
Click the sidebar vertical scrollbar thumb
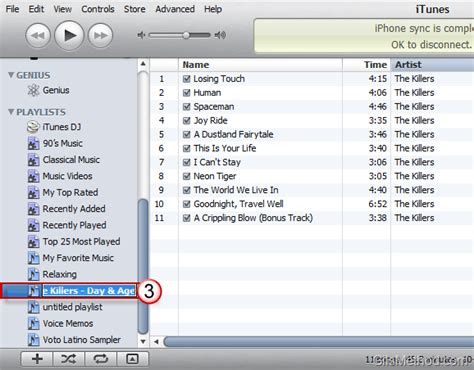click(x=143, y=267)
